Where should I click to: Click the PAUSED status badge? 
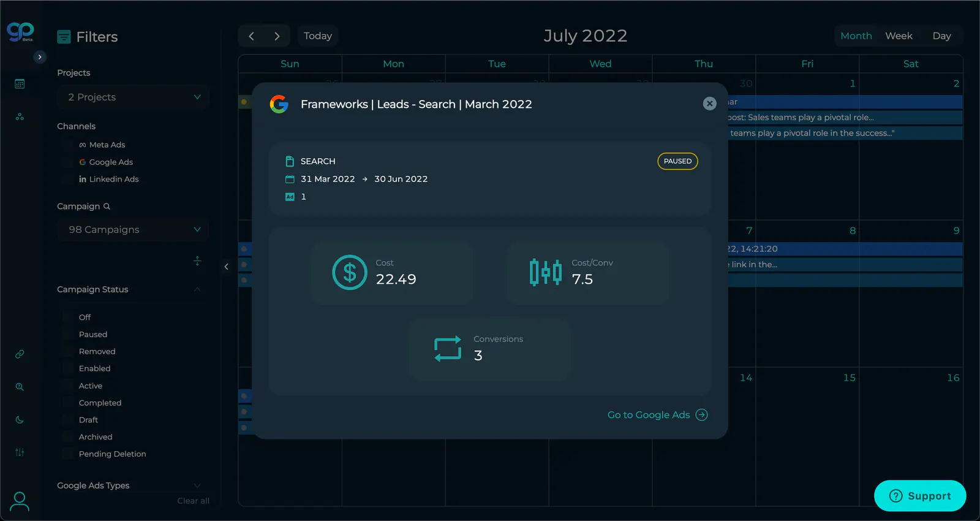677,161
